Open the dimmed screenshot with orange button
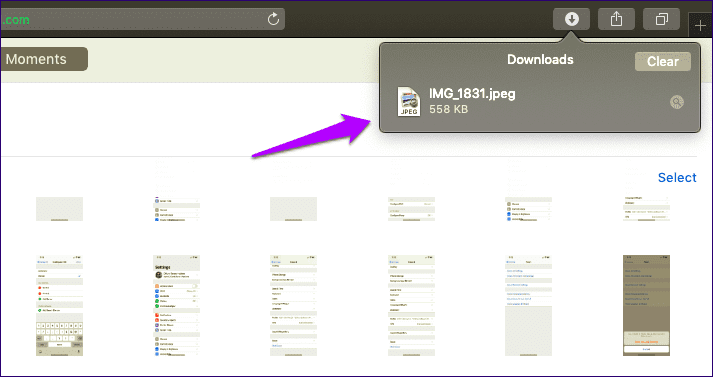 (x=646, y=305)
